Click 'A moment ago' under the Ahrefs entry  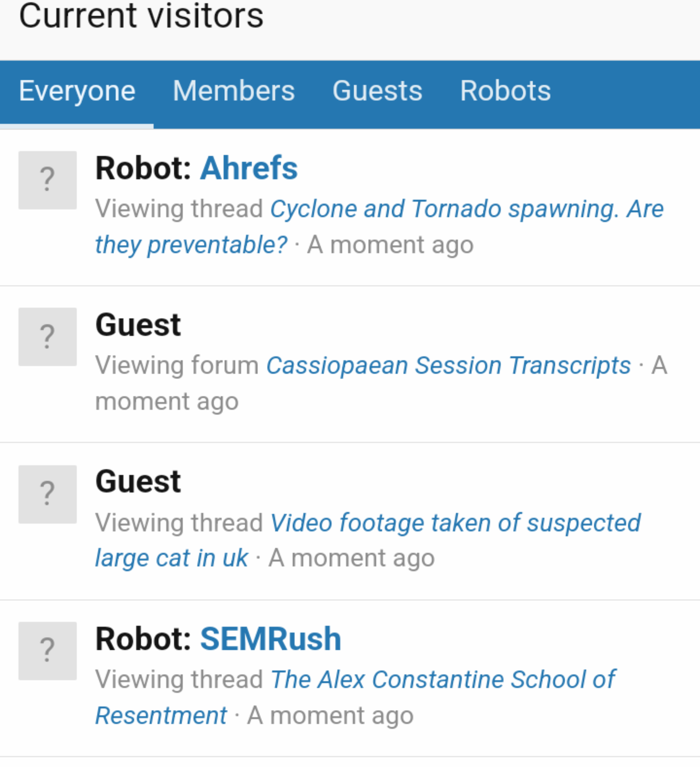pyautogui.click(x=390, y=245)
